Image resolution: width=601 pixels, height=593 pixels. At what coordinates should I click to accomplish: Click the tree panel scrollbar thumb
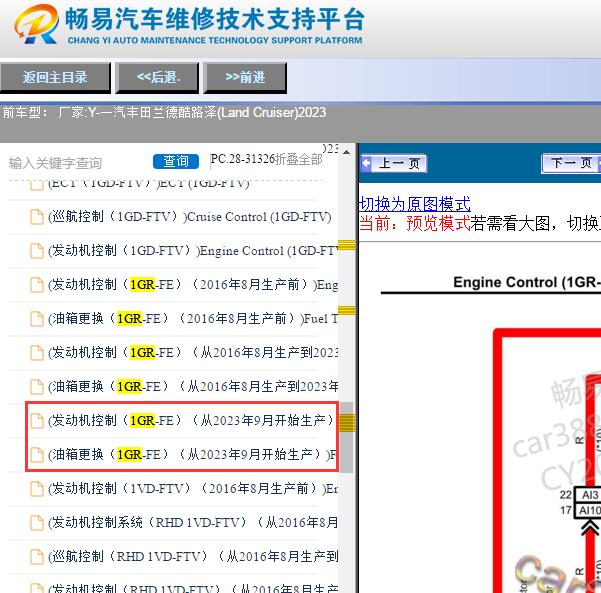(x=346, y=437)
